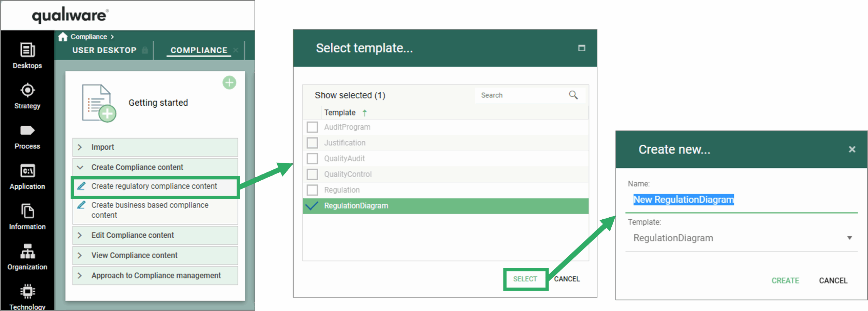Tick the Regulation template checkbox

pyautogui.click(x=312, y=190)
